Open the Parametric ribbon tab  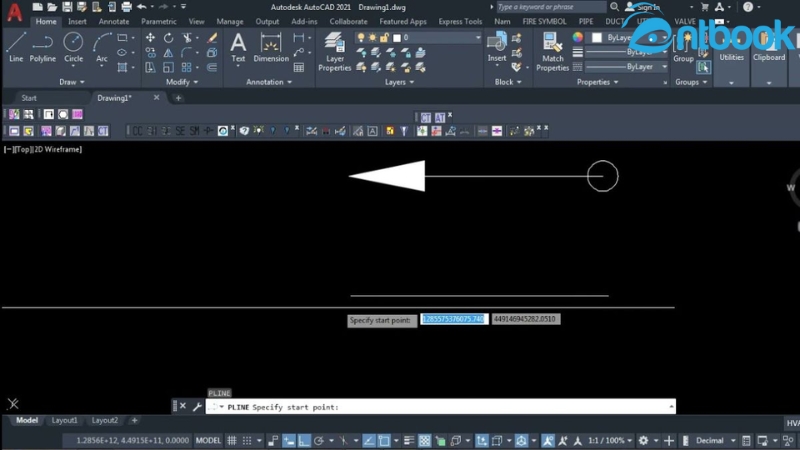coord(159,21)
